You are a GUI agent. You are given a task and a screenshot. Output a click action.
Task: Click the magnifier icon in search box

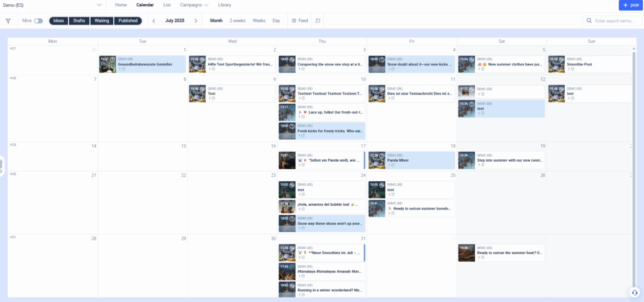589,21
